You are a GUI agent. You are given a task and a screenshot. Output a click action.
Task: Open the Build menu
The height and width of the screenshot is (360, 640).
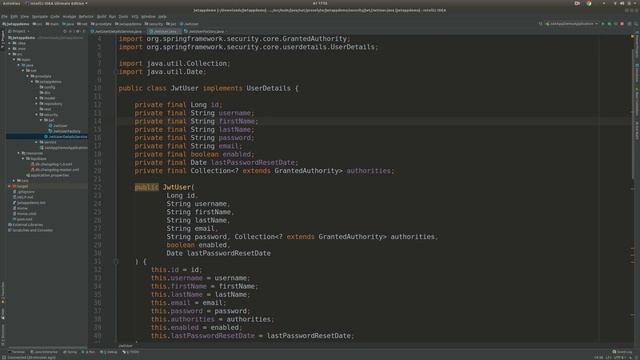[102, 17]
